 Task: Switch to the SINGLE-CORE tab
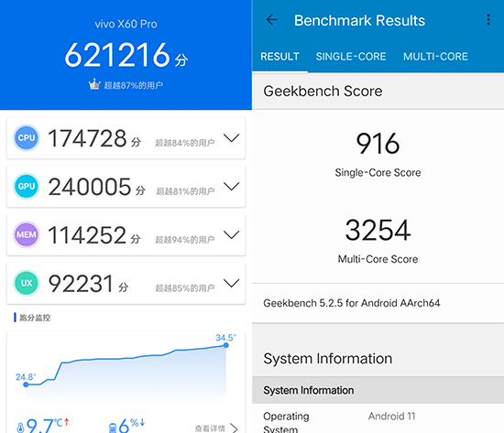[x=351, y=57]
